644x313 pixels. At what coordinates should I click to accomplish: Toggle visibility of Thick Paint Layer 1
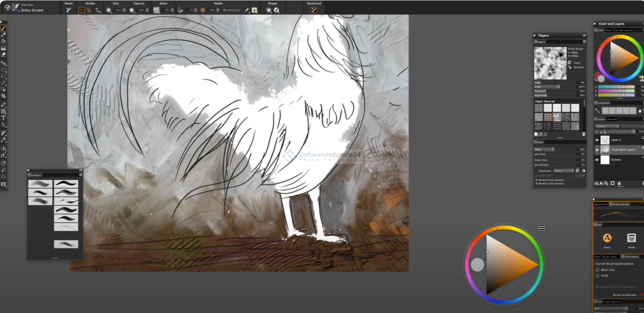click(x=597, y=150)
